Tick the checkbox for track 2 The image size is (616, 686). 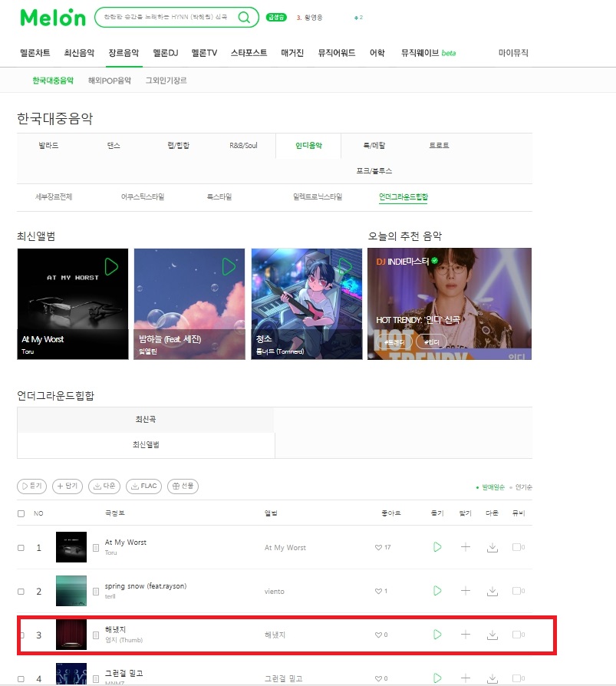21,592
